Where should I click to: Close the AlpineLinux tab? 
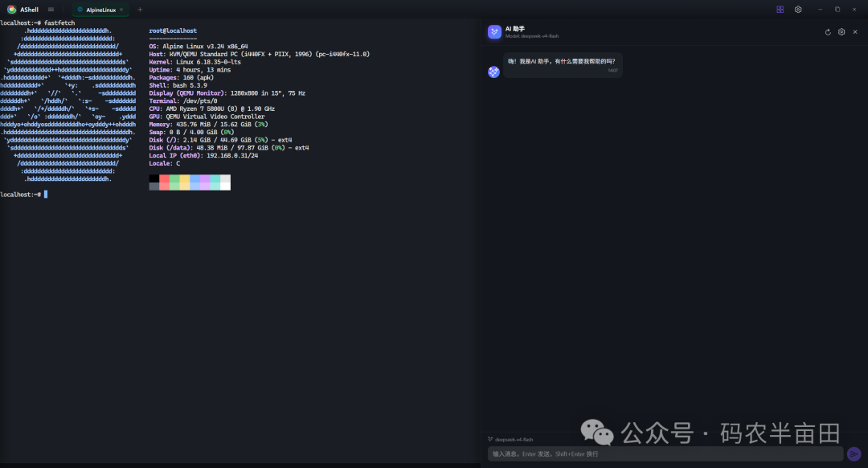tap(121, 10)
